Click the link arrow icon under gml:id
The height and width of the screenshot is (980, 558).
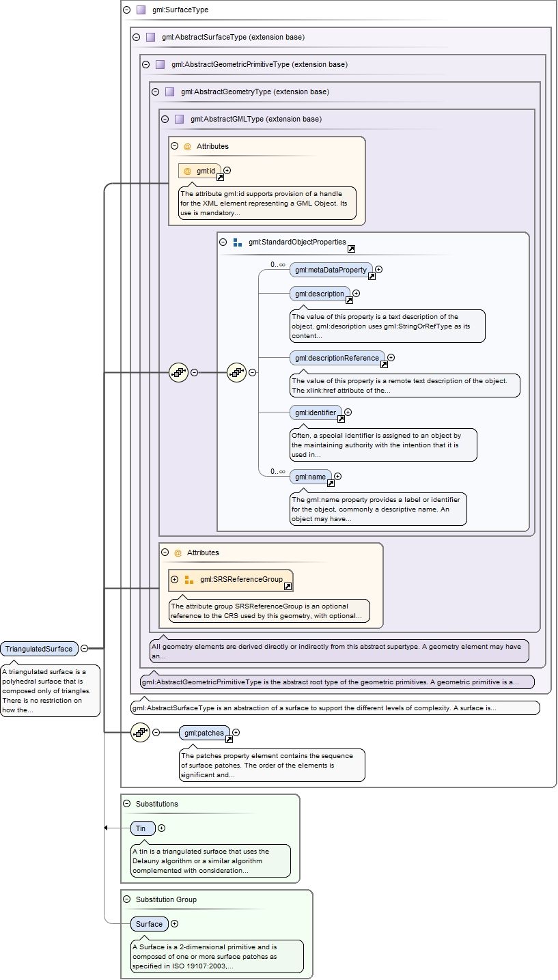point(221,177)
